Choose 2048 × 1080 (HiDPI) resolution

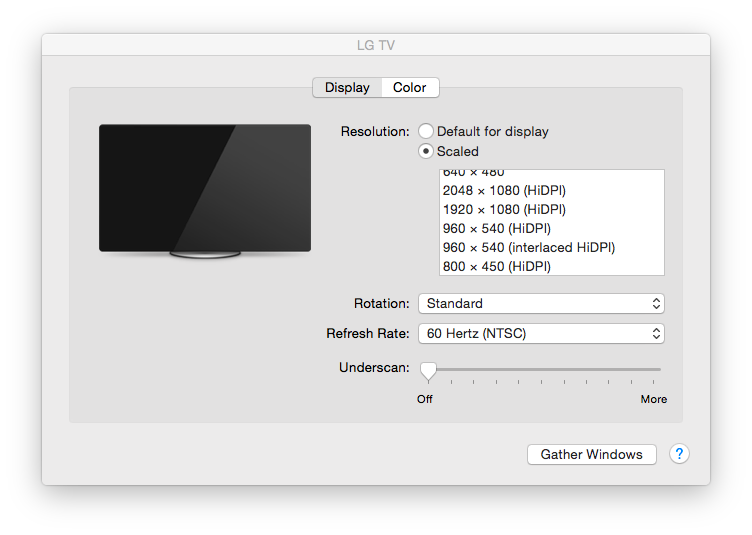click(552, 190)
